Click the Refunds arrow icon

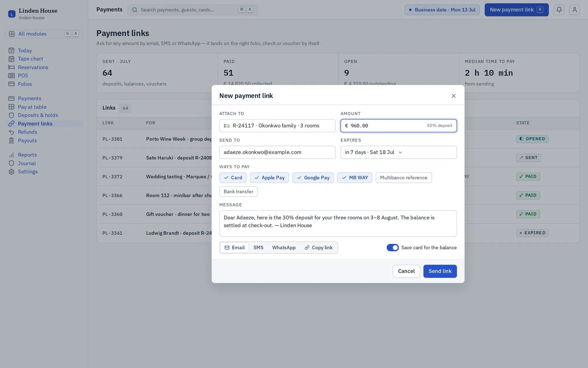point(11,132)
